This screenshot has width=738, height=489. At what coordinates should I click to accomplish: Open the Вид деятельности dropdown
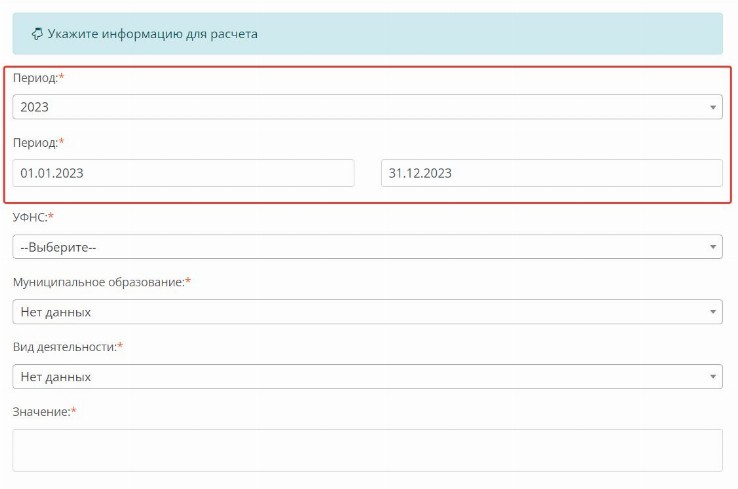tap(360, 377)
